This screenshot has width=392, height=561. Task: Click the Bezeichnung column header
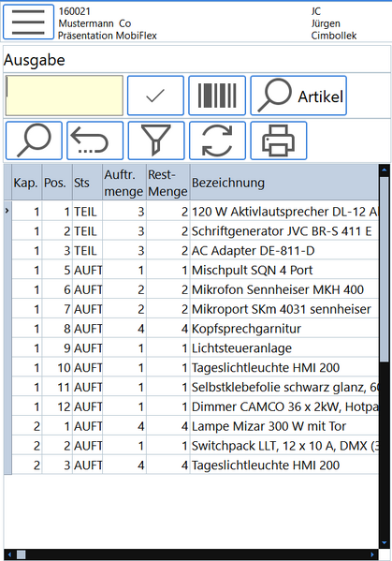tap(284, 183)
